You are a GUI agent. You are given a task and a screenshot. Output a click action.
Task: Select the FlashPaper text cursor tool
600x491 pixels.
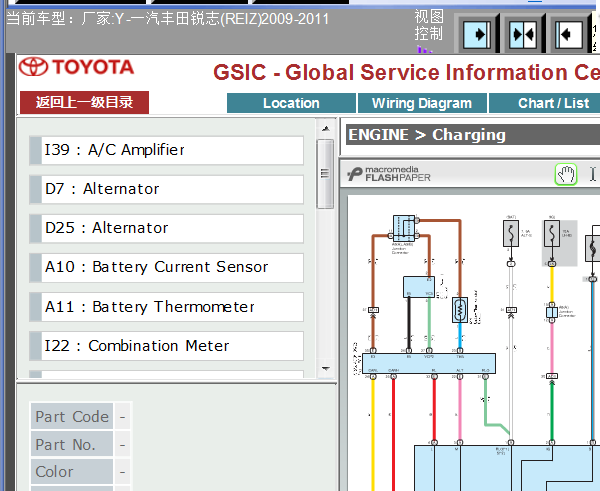click(592, 175)
